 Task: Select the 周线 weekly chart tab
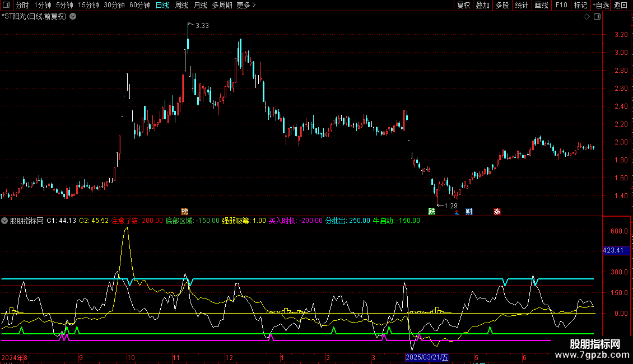[x=181, y=5]
